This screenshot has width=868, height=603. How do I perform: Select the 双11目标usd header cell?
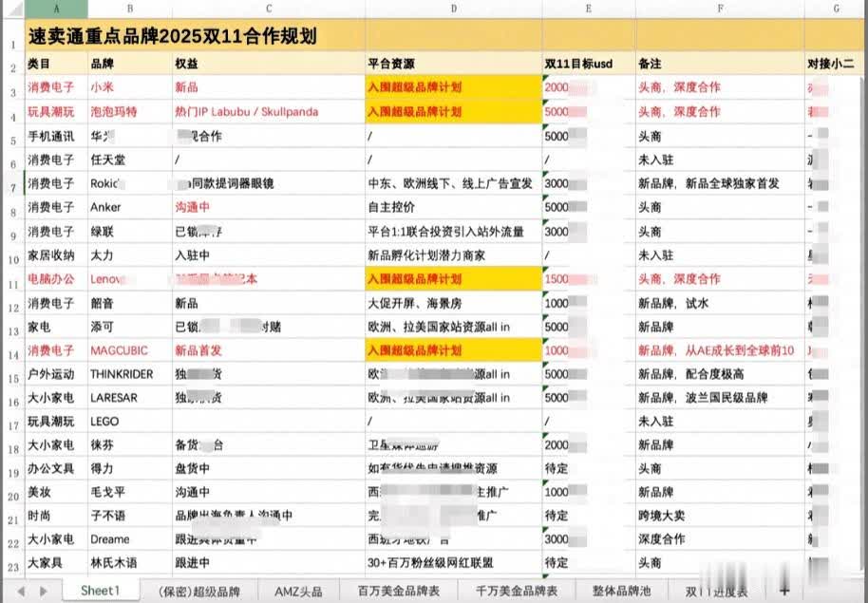click(x=589, y=64)
